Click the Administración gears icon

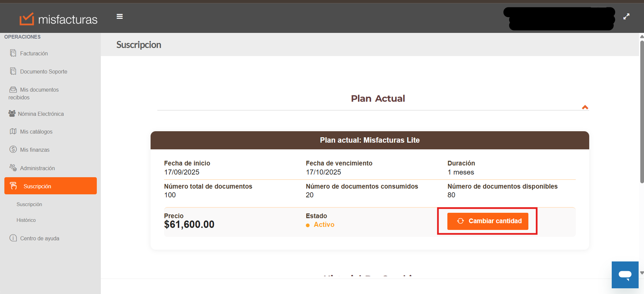13,168
